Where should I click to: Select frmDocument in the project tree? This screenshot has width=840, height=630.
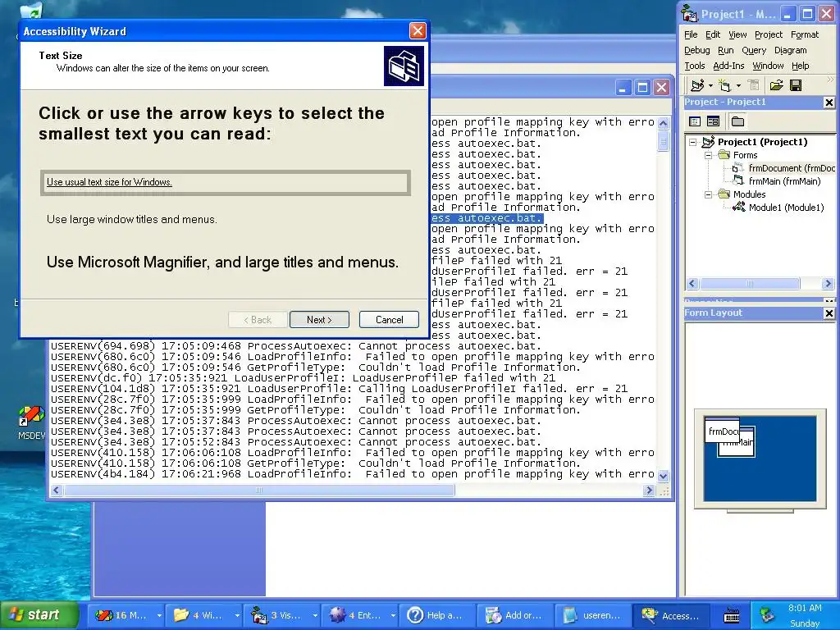point(792,168)
